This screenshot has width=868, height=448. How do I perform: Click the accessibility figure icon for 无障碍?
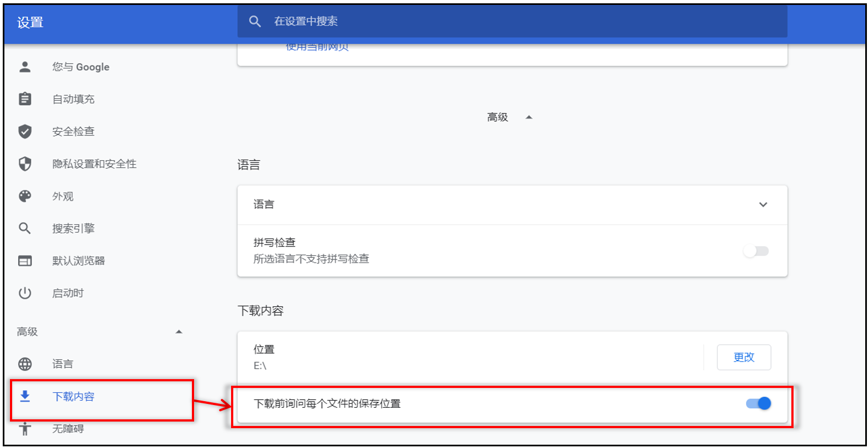pyautogui.click(x=25, y=429)
